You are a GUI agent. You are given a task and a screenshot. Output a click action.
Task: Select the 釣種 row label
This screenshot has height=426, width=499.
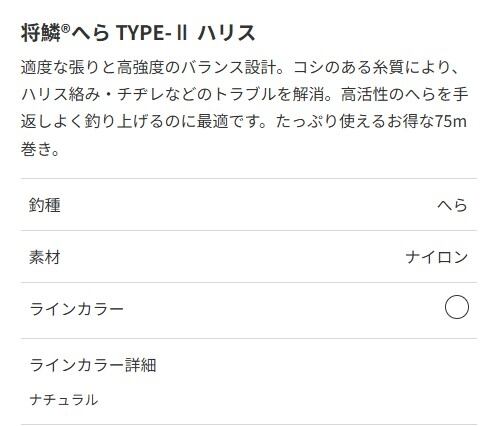(x=45, y=205)
